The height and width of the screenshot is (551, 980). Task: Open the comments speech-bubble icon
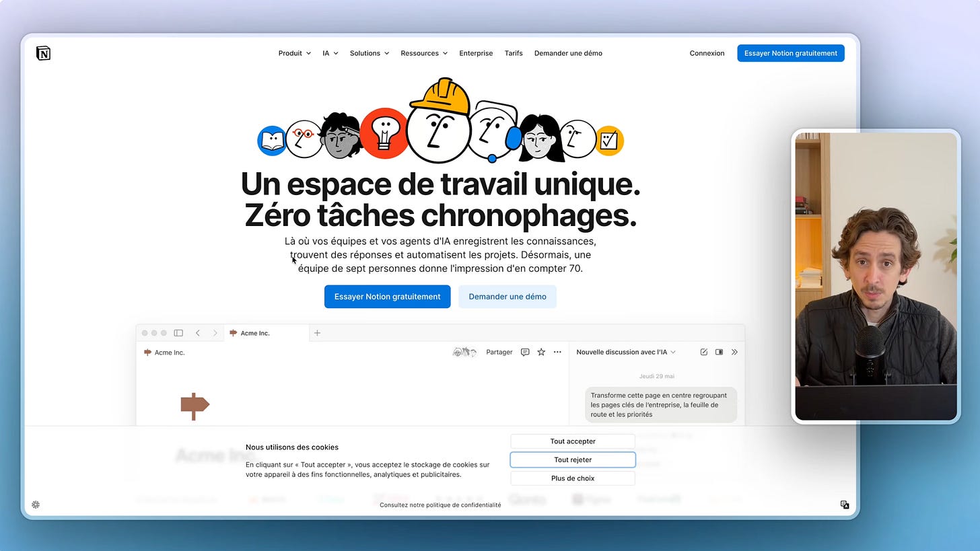pos(525,352)
